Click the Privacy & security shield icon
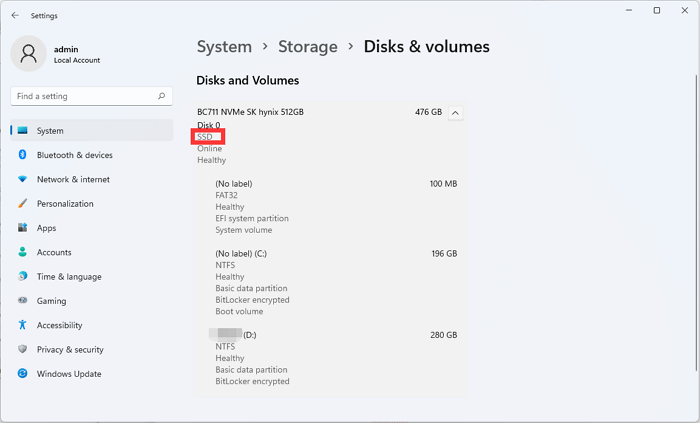 [x=22, y=350]
